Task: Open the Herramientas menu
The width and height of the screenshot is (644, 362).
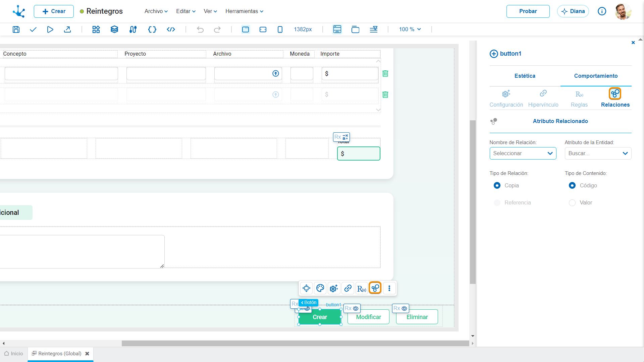Action: point(244,11)
